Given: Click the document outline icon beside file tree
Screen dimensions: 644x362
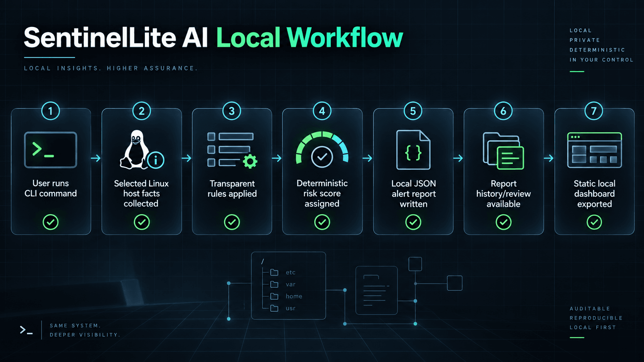Looking at the screenshot, I should click(376, 290).
